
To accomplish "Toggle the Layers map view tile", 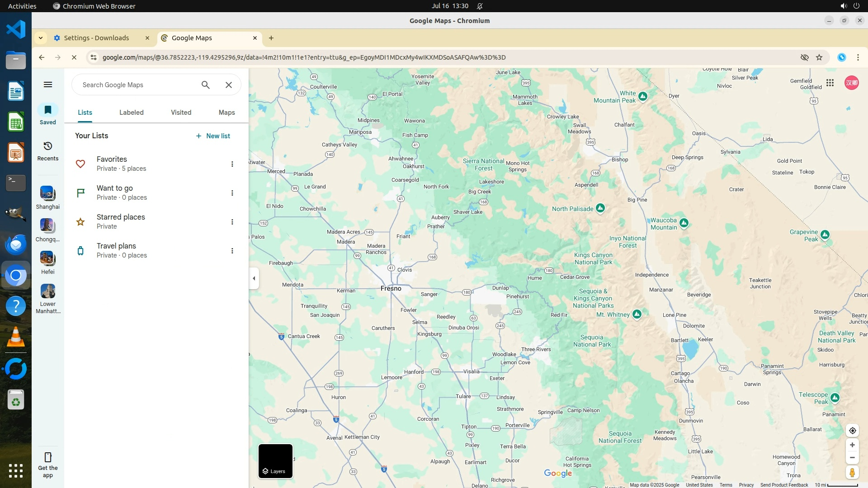I will click(275, 461).
